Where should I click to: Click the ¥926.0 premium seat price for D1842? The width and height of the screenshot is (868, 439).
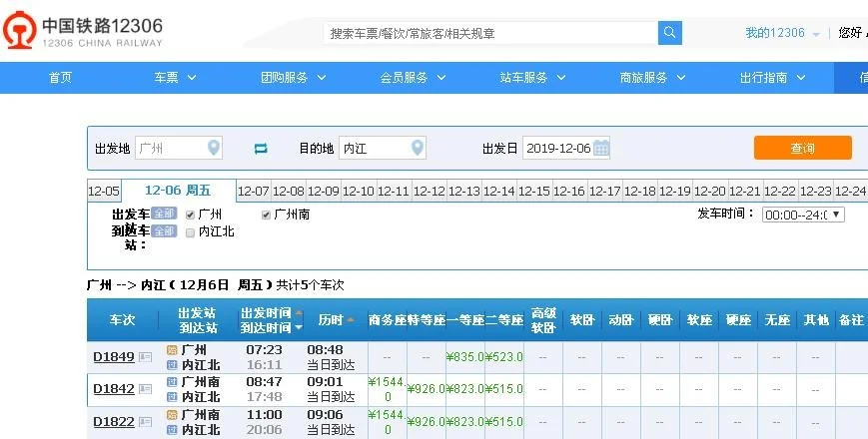(x=426, y=389)
